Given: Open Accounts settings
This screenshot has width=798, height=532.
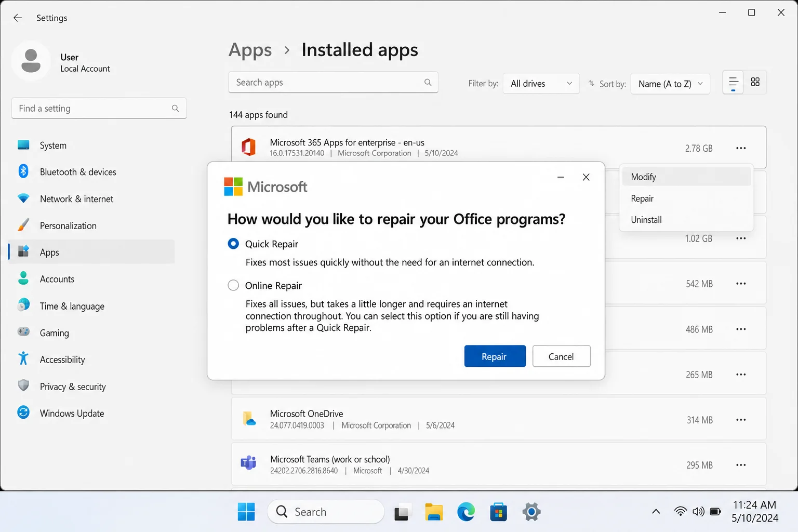Looking at the screenshot, I should click(91, 279).
